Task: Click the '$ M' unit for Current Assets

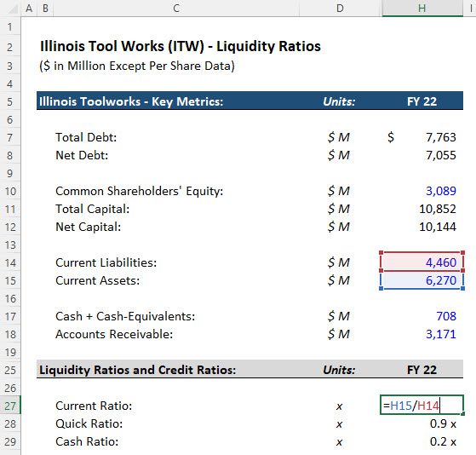Action: click(x=339, y=280)
